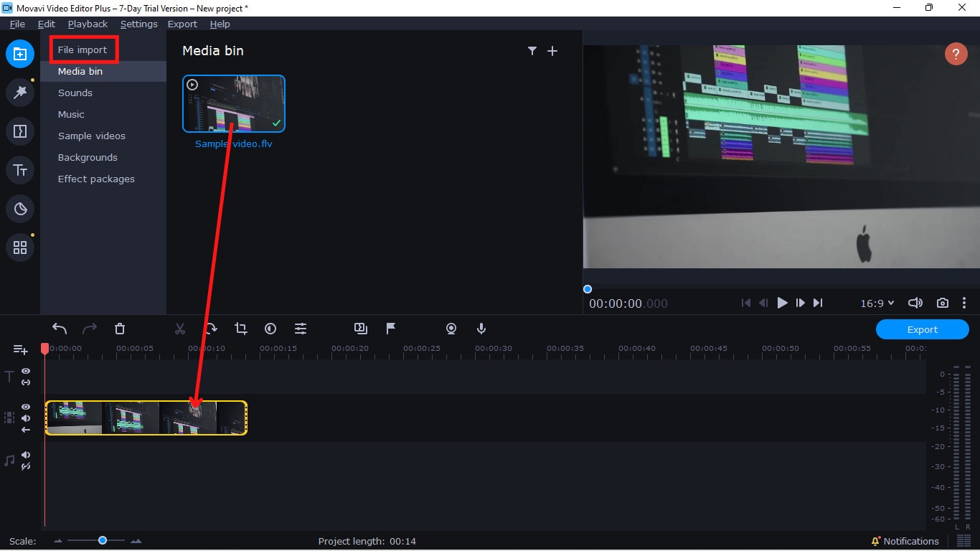The width and height of the screenshot is (980, 551).
Task: Click the preview seek bar handle
Action: [588, 289]
